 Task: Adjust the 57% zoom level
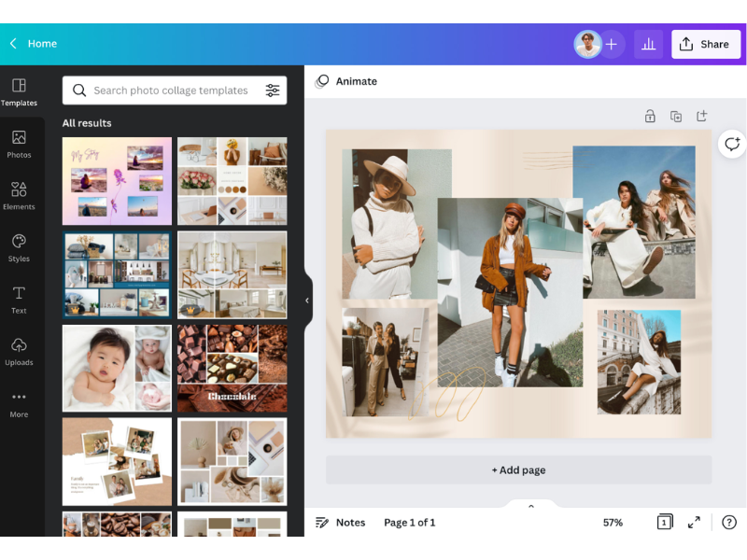[613, 523]
